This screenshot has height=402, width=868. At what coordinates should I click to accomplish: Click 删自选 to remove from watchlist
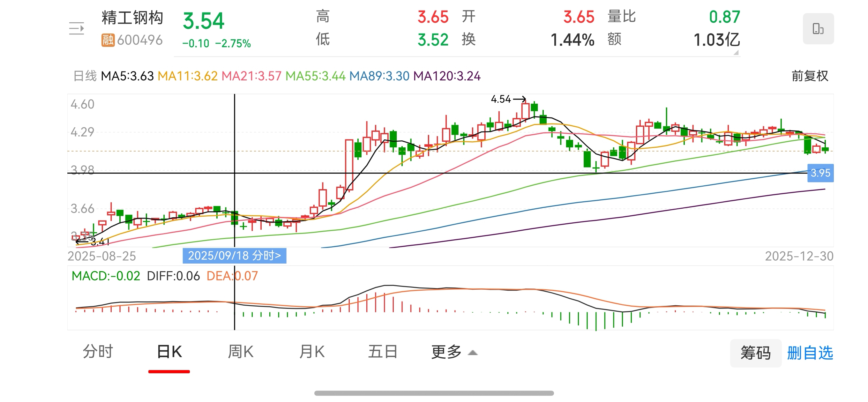click(810, 353)
